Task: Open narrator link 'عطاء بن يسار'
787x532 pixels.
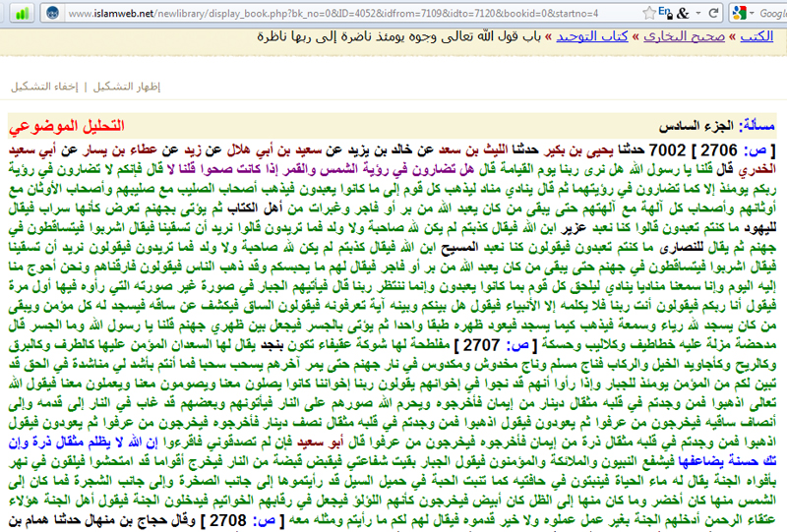Action: (x=118, y=150)
